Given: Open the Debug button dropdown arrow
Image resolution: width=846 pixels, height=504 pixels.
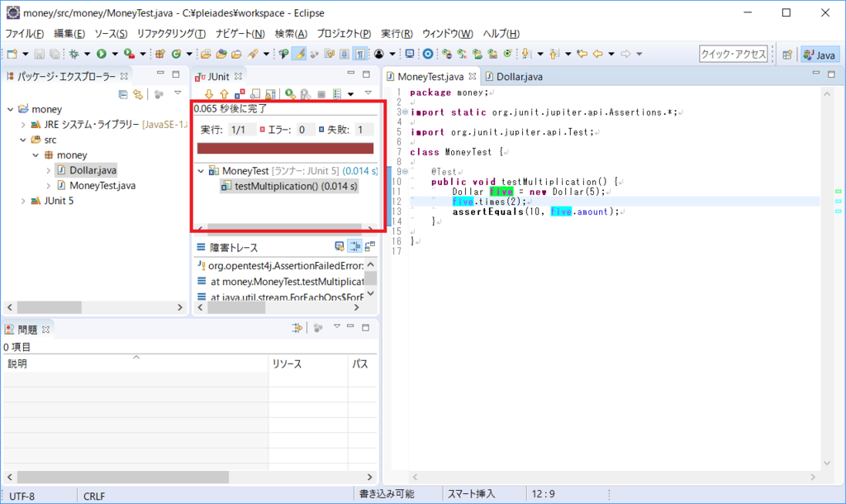Looking at the screenshot, I should (87, 54).
